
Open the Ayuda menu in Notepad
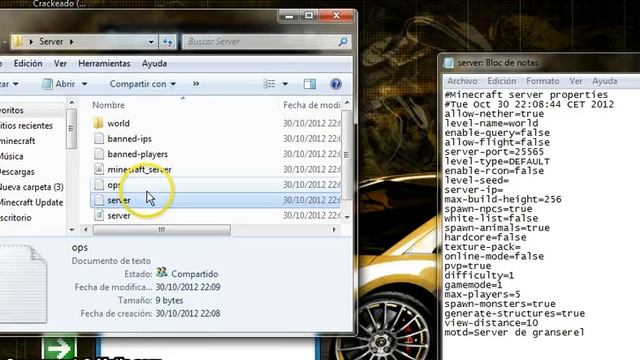pos(604,81)
